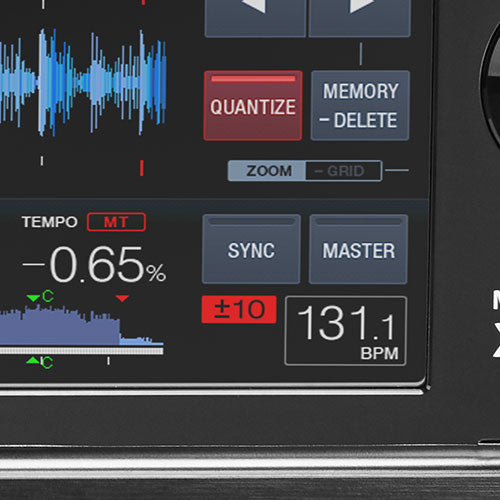Toggle the QUANTIZE button

(253, 105)
